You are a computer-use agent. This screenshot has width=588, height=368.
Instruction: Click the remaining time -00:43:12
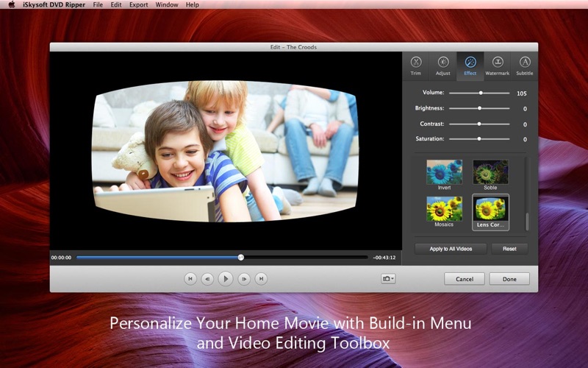tap(384, 258)
